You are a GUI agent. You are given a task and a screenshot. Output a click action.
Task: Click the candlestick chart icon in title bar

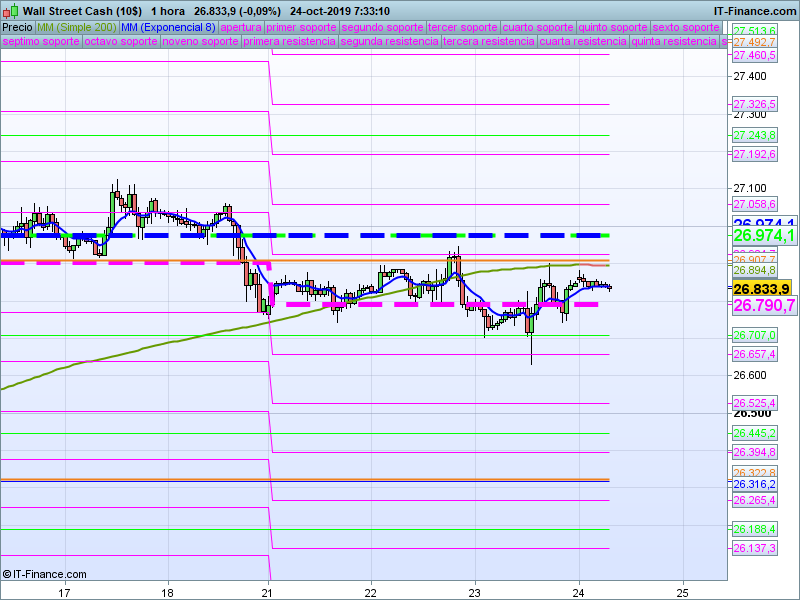click(x=10, y=11)
